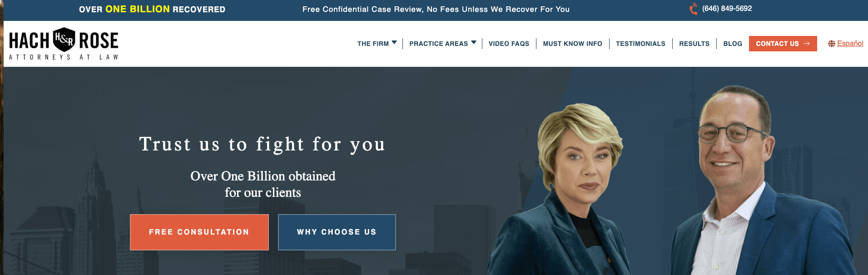Open Must Know Info page
Image resolution: width=868 pixels, height=275 pixels.
point(572,44)
